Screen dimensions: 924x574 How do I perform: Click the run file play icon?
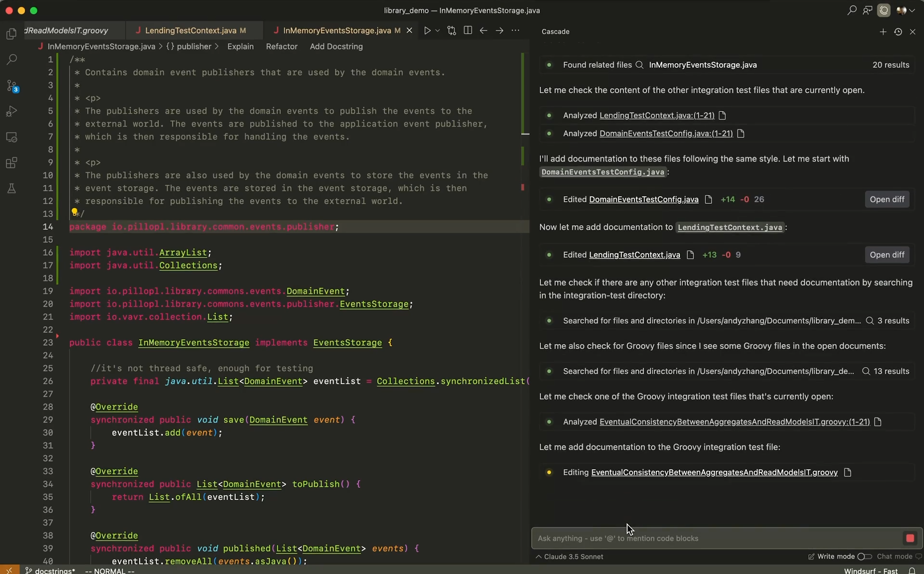427,30
